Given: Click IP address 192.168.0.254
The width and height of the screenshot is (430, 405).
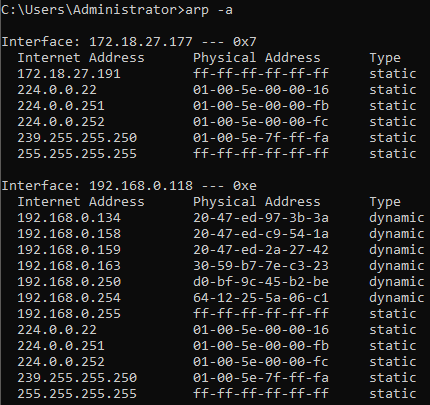Looking at the screenshot, I should (69, 298).
